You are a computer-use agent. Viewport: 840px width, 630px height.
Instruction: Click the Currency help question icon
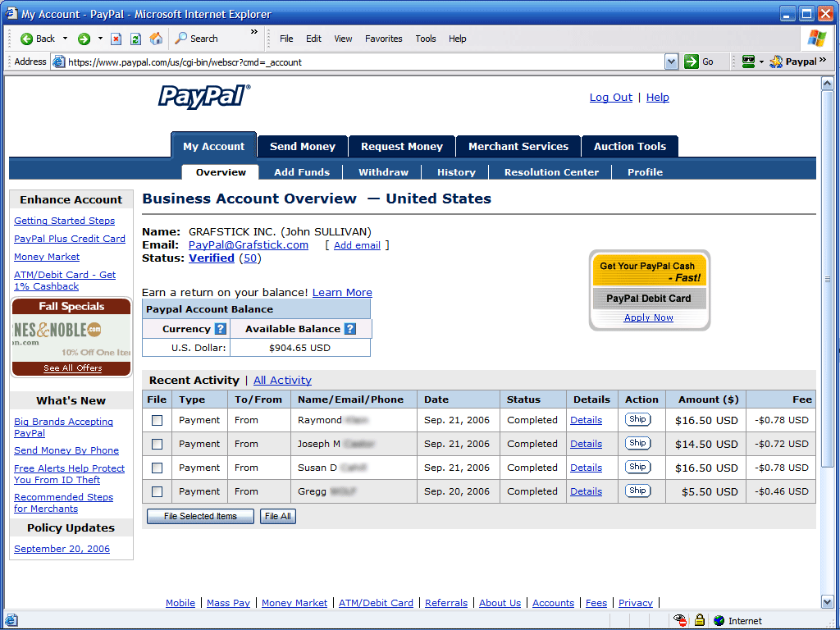click(220, 329)
